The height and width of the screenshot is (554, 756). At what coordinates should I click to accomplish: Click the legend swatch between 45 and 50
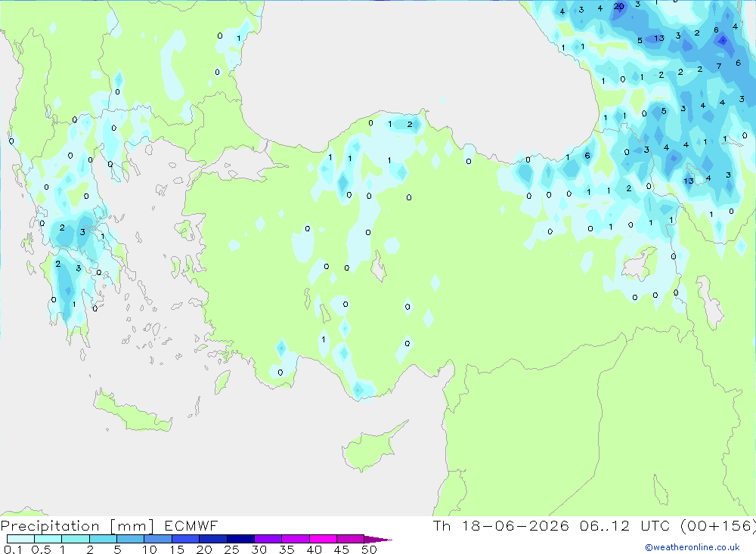click(x=350, y=539)
